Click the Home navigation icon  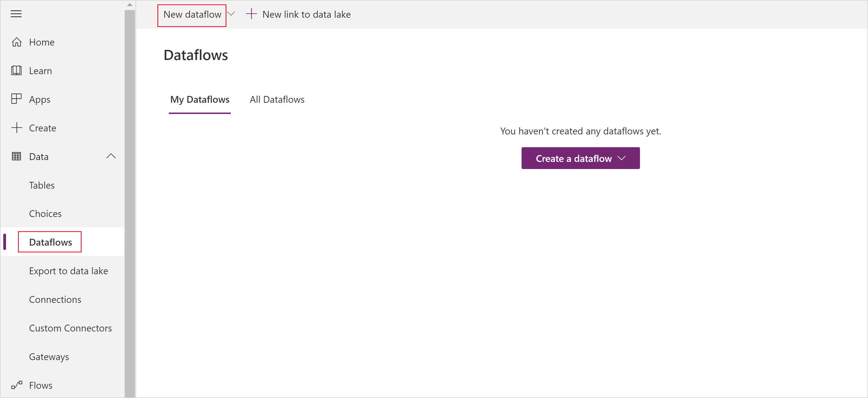pos(17,41)
